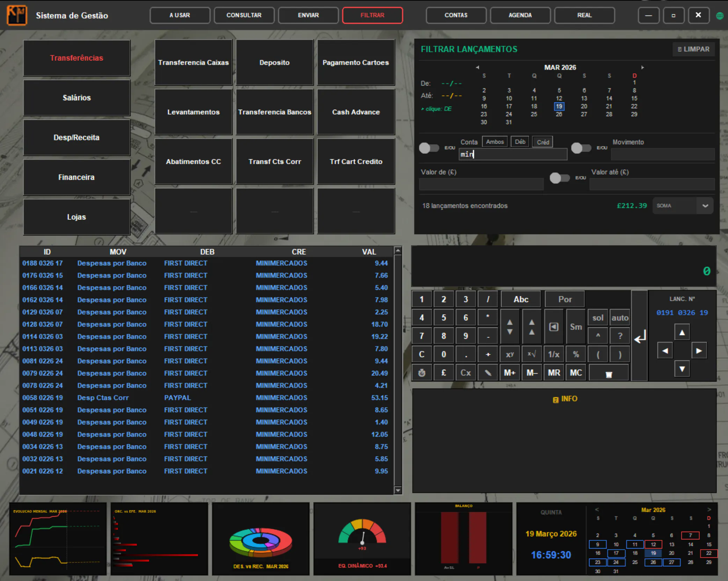This screenshot has height=581, width=728.
Task: Click the Movimento filter input field
Action: click(x=662, y=154)
